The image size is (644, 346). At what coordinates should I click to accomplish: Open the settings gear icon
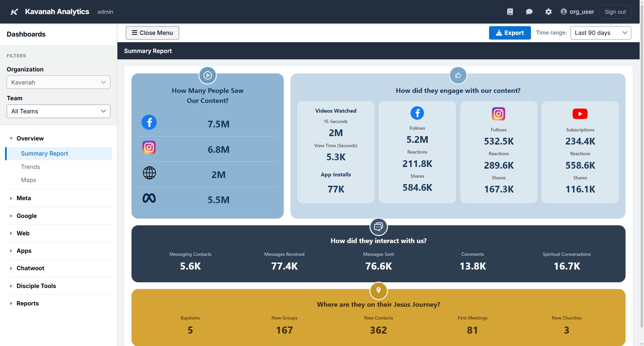point(548,12)
